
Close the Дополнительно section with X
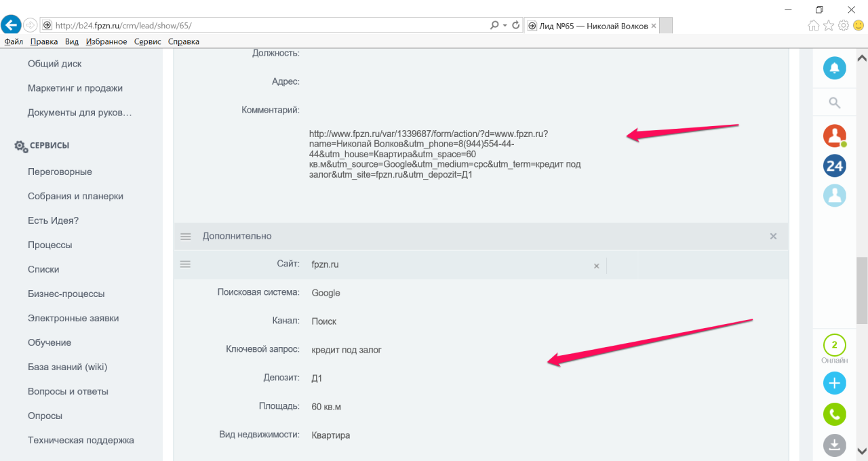click(x=773, y=236)
